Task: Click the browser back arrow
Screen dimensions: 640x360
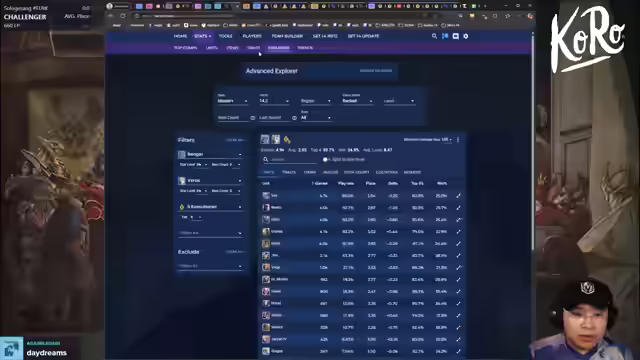Action: [x=111, y=16]
